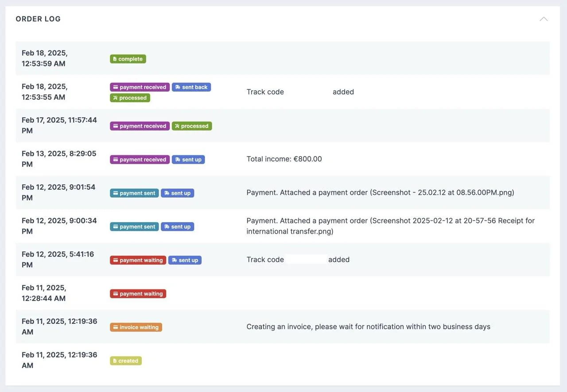The height and width of the screenshot is (392, 567).
Task: Select the timestamp Feb 18, 2025, 12:53:55 AM
Action: click(45, 92)
